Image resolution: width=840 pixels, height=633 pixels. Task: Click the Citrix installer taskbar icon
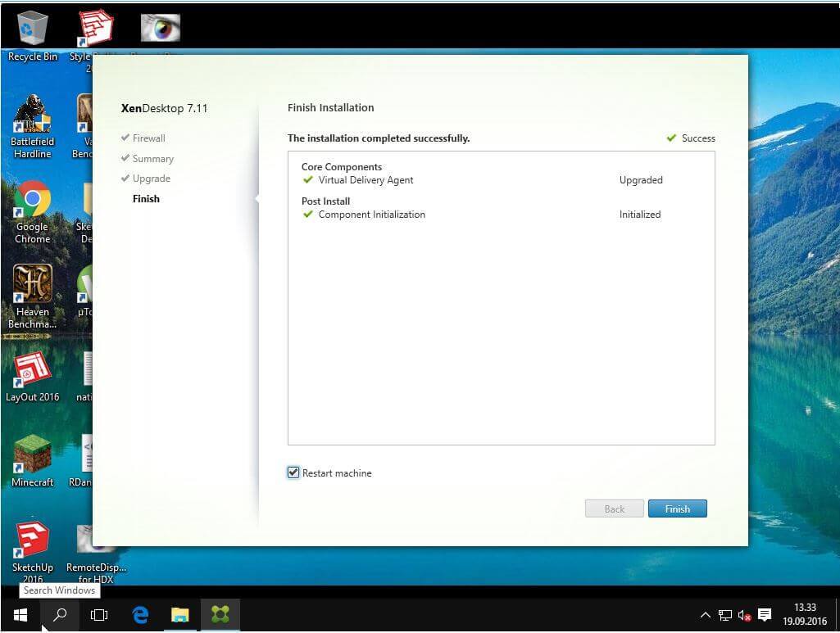(x=220, y=615)
